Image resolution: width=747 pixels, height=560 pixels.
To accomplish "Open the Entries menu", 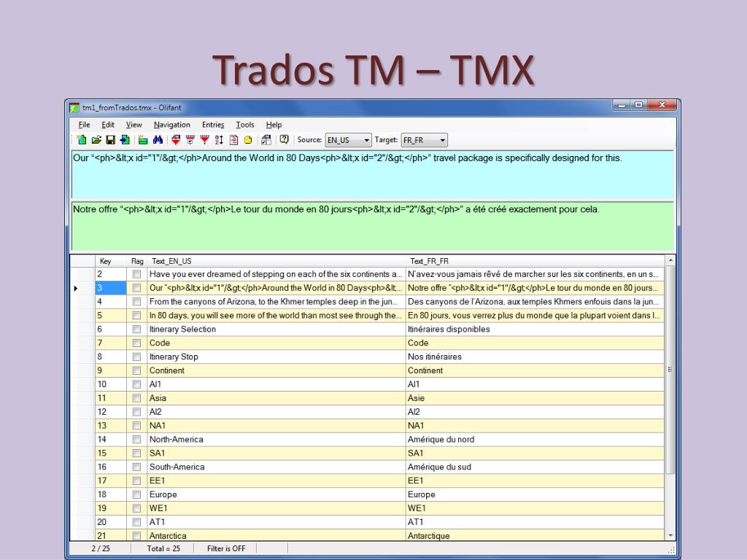I will pos(213,125).
